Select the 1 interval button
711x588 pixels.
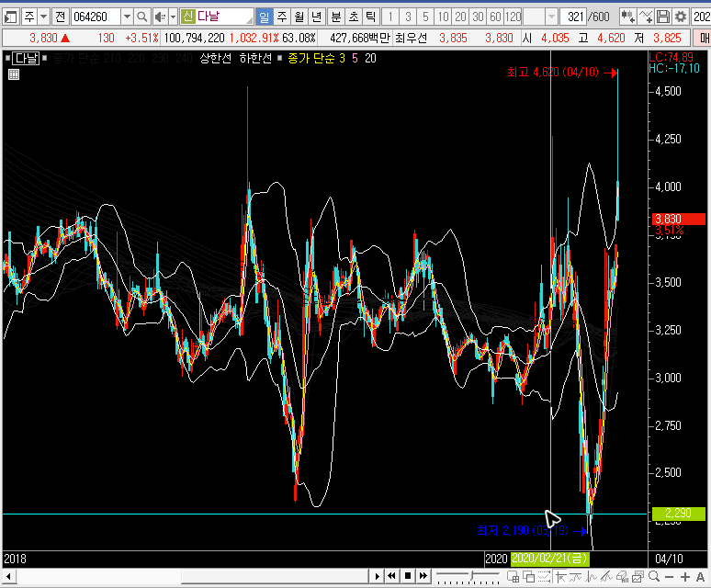point(390,17)
